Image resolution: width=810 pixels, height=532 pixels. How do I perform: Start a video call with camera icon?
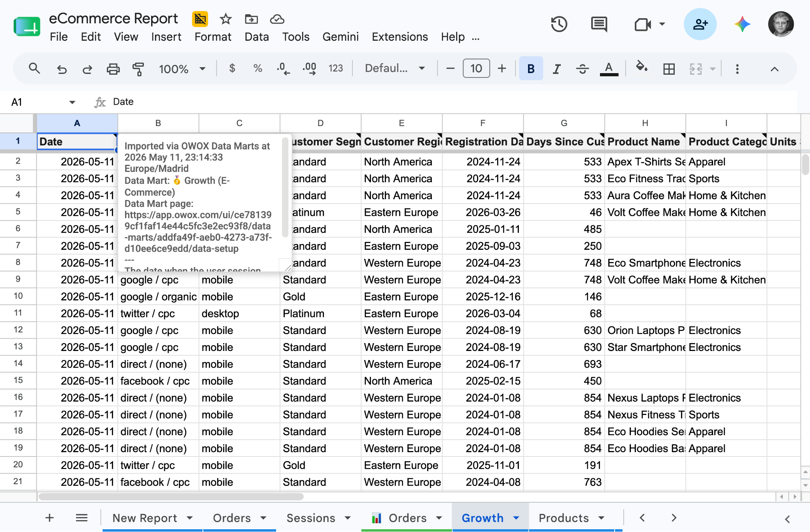[x=642, y=25]
